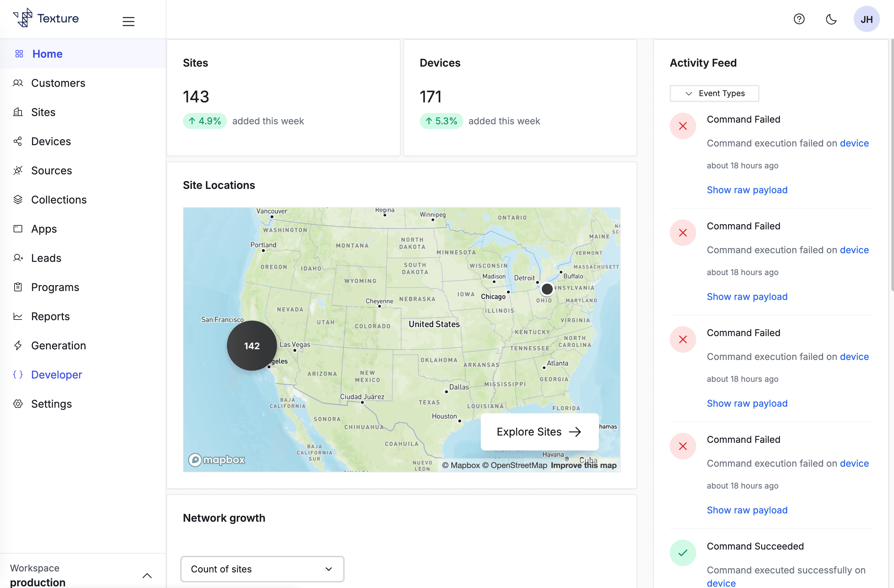Click the Collections layers icon
The width and height of the screenshot is (894, 588).
[18, 200]
